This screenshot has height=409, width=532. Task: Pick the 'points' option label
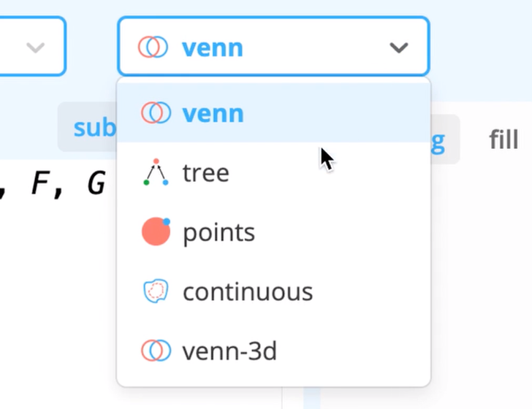click(218, 233)
